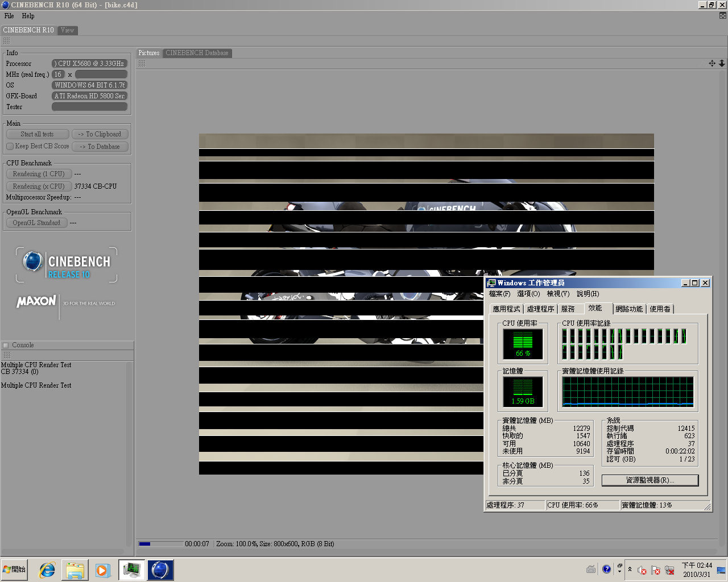Viewport: 728px width, 582px height.
Task: Switch to Task Manager taskbar button
Action: tap(132, 569)
